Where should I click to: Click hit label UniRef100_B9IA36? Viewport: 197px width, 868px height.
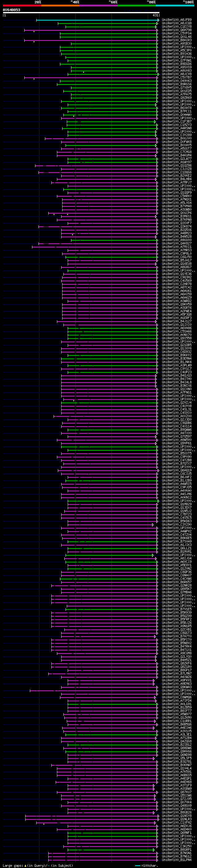[177, 54]
